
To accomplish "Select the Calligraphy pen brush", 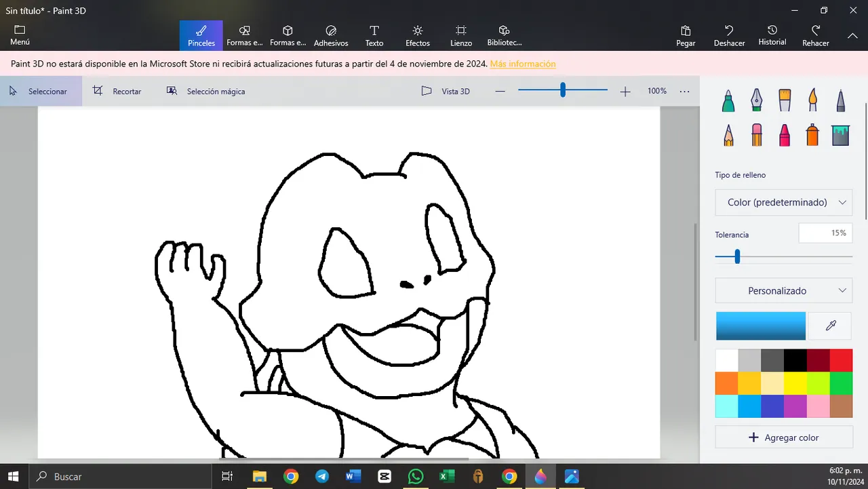I will (756, 101).
